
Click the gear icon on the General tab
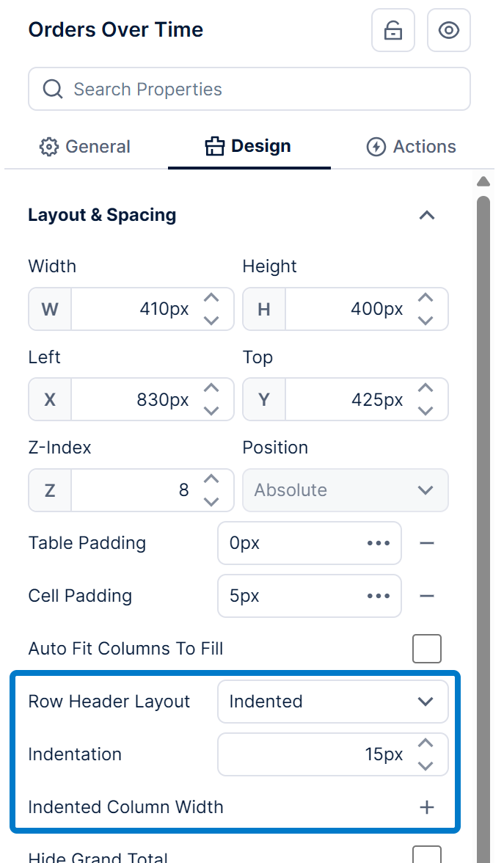[48, 146]
